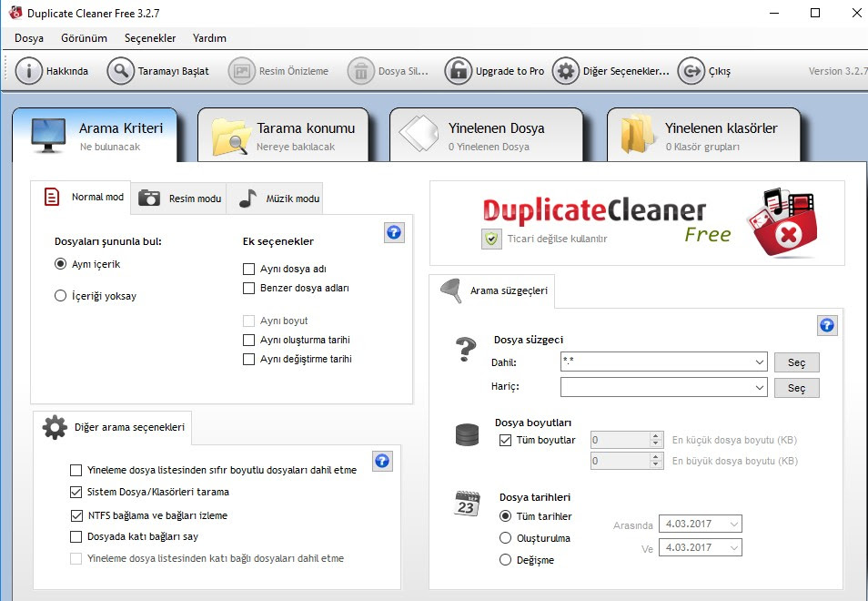Uncheck the Tüm boyutlar checkbox

tap(505, 441)
